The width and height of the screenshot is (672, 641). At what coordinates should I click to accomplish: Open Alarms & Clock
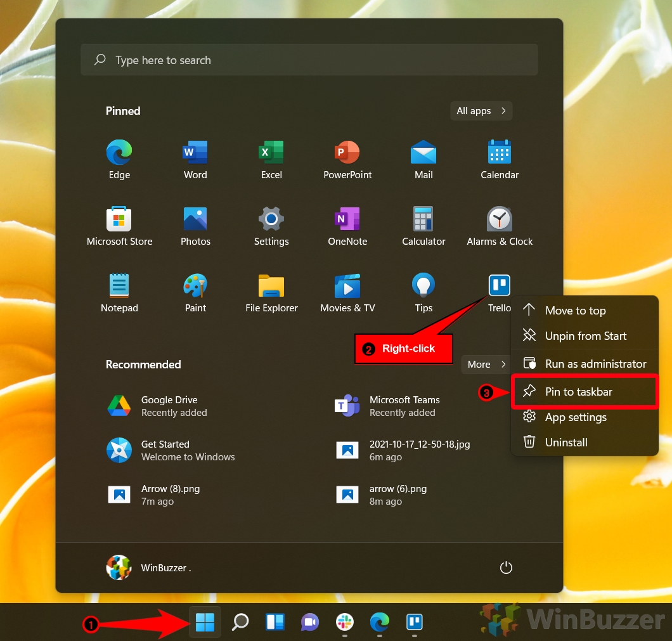(x=500, y=225)
